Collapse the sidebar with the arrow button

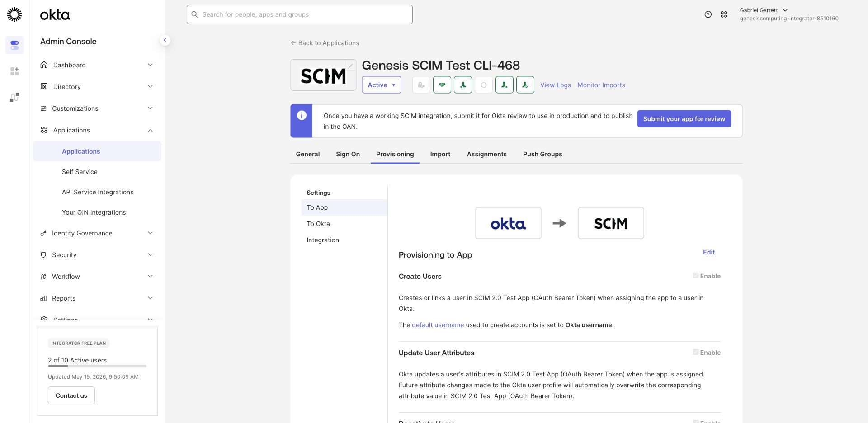(x=165, y=40)
